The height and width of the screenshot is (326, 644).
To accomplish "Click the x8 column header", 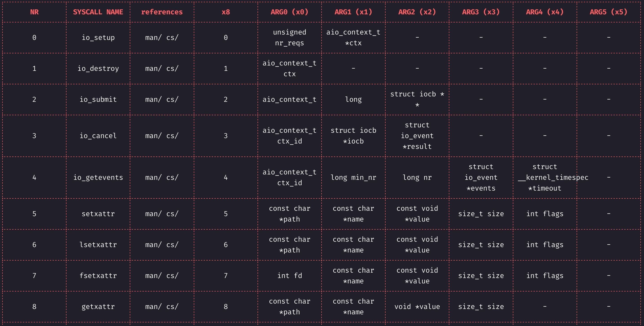I will 226,12.
